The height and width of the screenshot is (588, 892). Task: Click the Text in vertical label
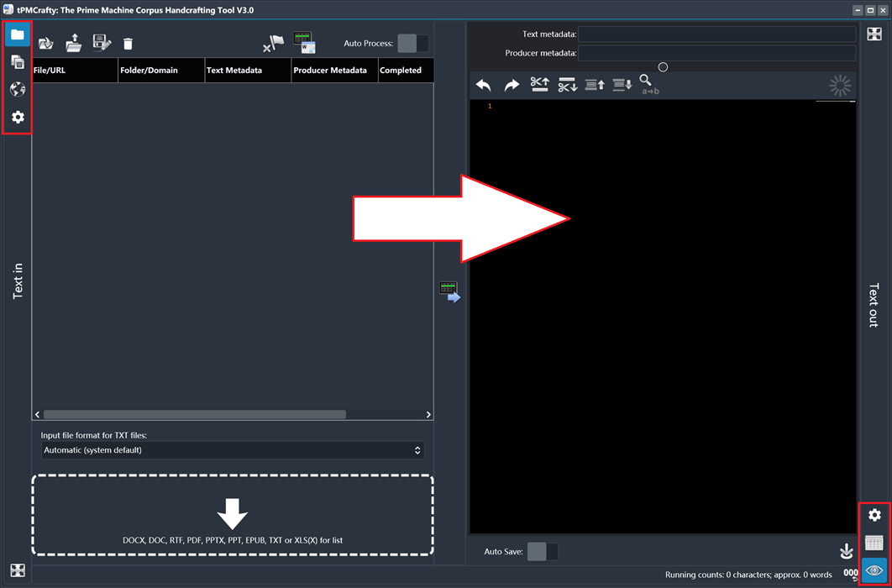[x=18, y=281]
